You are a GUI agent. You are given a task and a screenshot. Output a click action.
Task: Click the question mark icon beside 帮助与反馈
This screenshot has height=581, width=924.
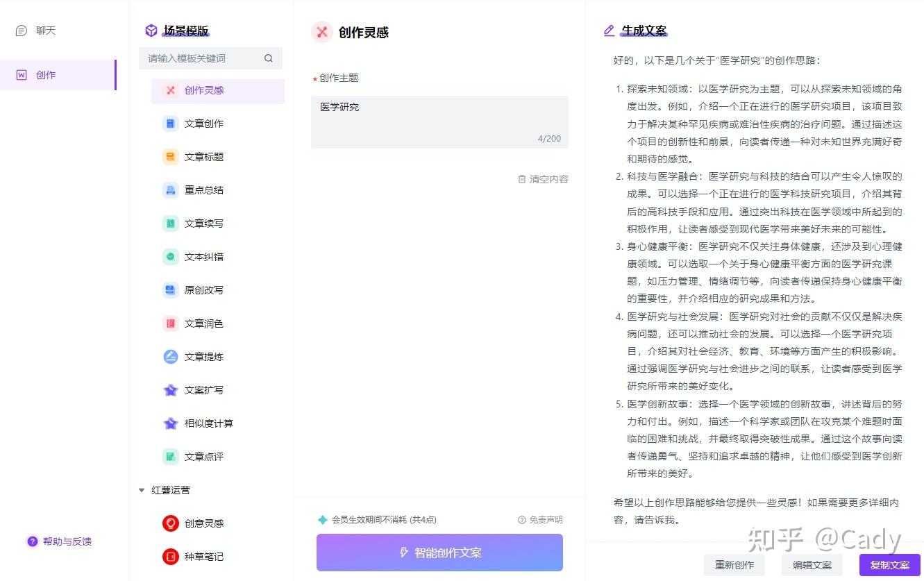pos(32,541)
